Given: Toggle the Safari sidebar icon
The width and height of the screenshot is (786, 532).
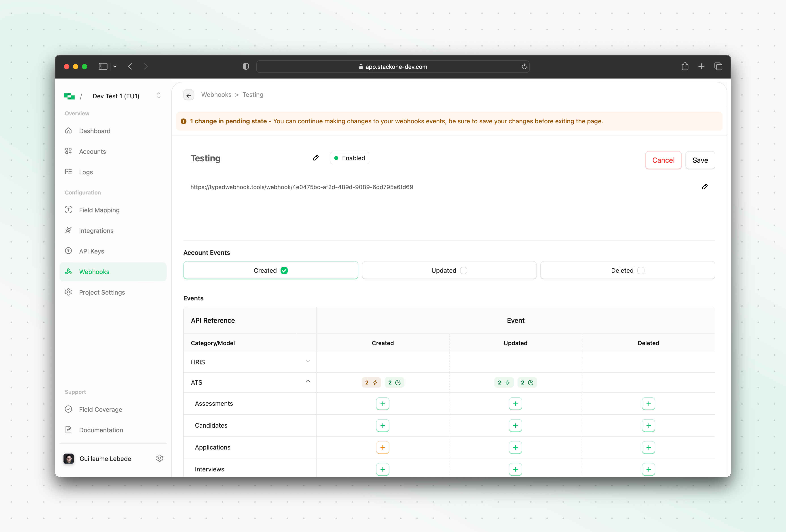Looking at the screenshot, I should [103, 67].
